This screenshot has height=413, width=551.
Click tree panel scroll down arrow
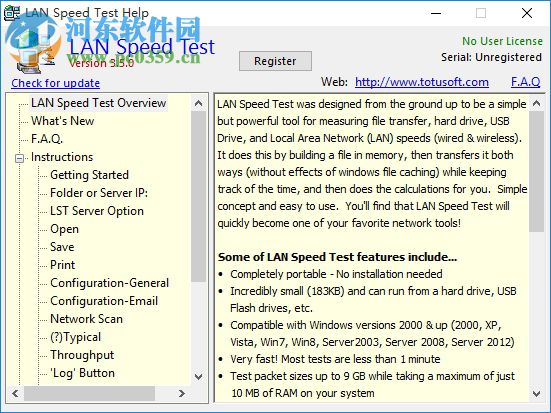pos(199,377)
